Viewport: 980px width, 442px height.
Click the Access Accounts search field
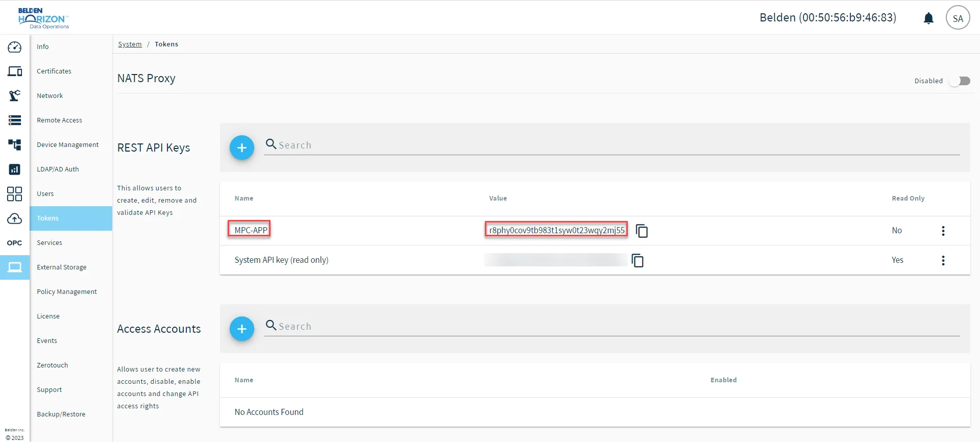(x=612, y=327)
